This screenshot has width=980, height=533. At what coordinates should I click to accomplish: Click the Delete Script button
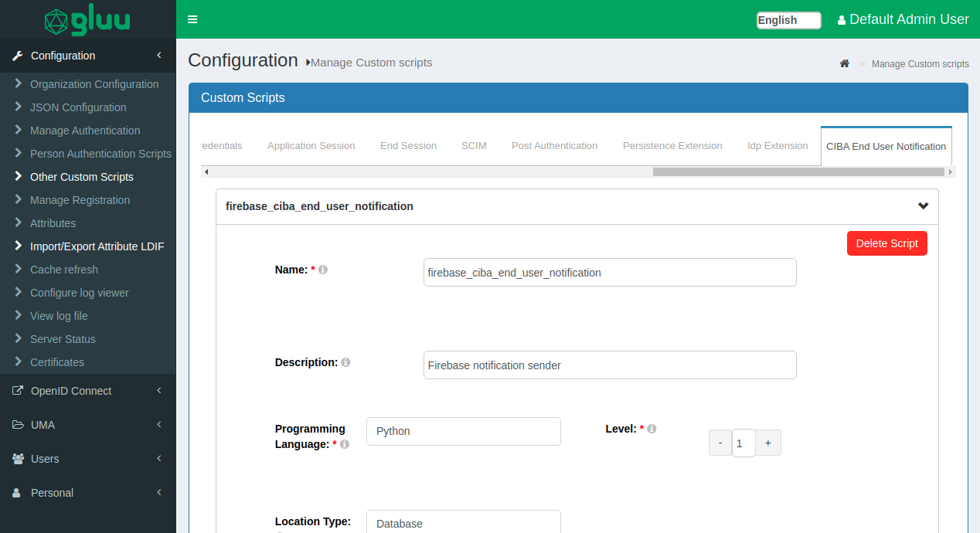click(886, 243)
